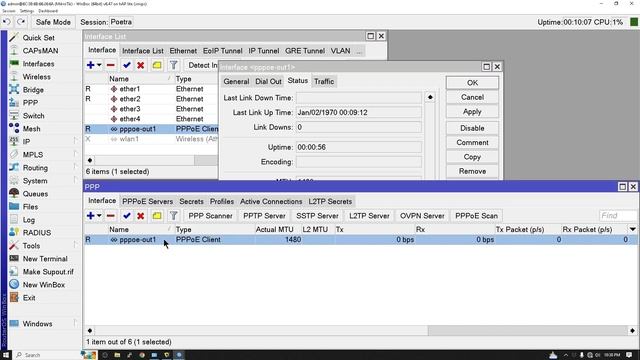Switch to PPPoE Servers tab

[x=147, y=202]
